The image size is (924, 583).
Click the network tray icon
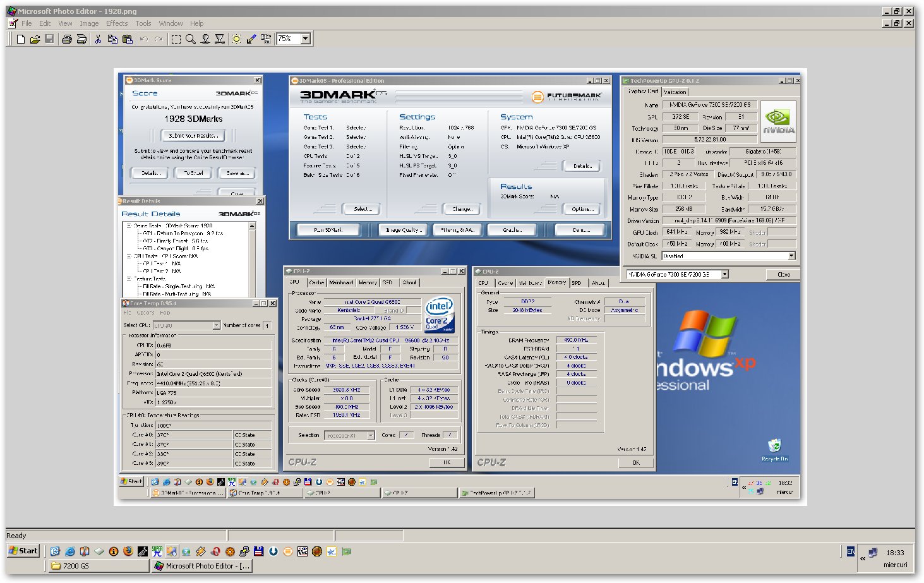coord(873,553)
